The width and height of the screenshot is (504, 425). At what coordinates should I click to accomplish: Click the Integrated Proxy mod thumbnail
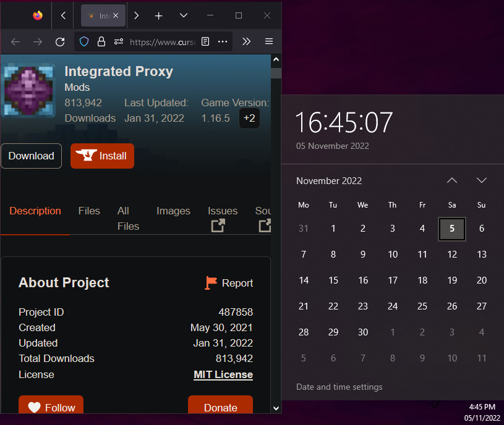click(29, 90)
